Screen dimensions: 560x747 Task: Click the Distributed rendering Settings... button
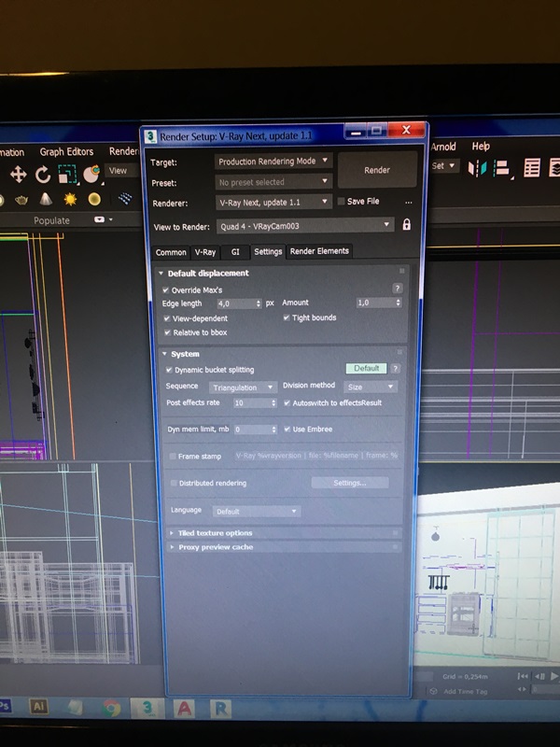[x=350, y=483]
